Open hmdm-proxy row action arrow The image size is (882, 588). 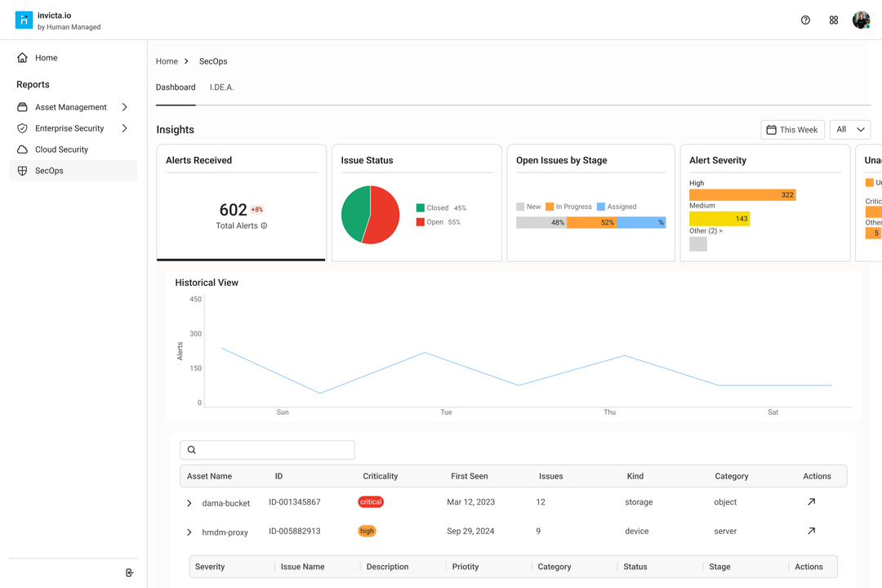(811, 531)
